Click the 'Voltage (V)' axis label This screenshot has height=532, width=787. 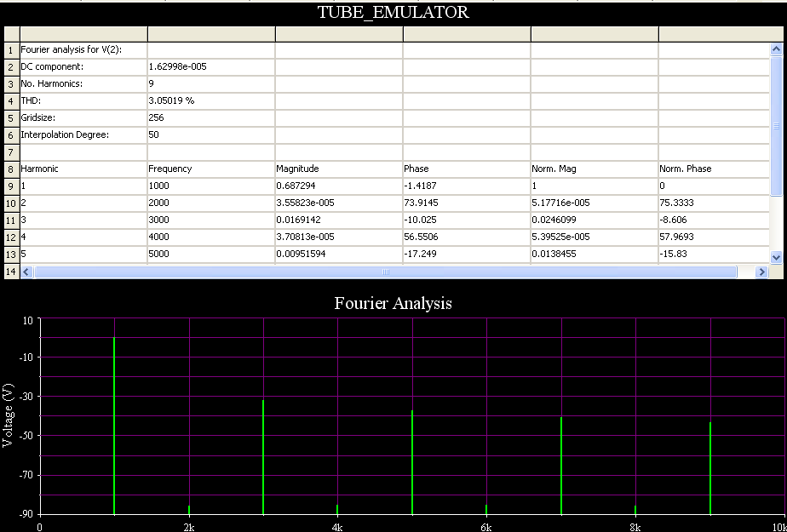pyautogui.click(x=9, y=415)
